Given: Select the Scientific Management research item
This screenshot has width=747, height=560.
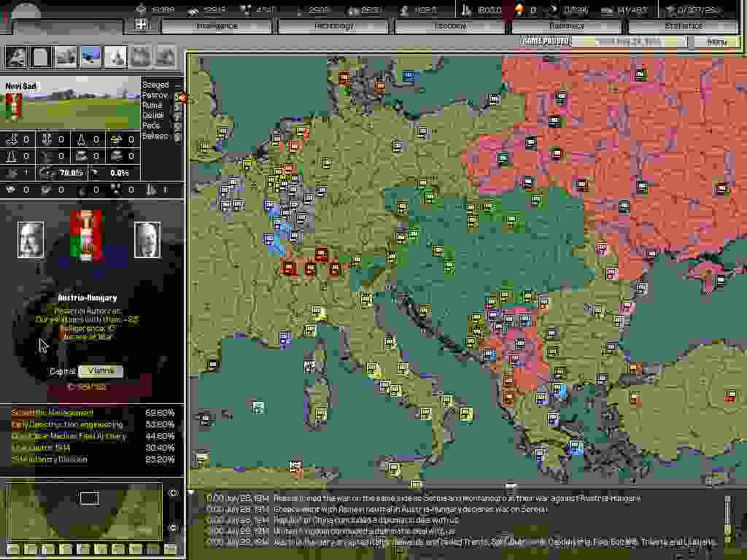Looking at the screenshot, I should (53, 413).
